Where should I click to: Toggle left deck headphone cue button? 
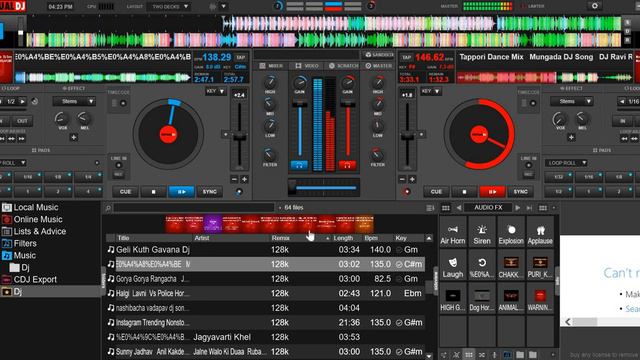(x=299, y=165)
